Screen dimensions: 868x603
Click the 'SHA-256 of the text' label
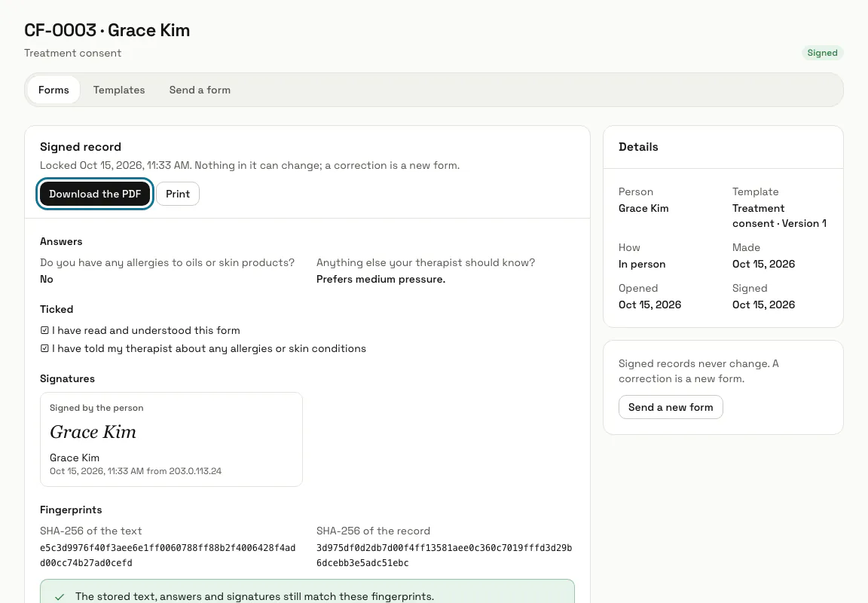coord(90,531)
